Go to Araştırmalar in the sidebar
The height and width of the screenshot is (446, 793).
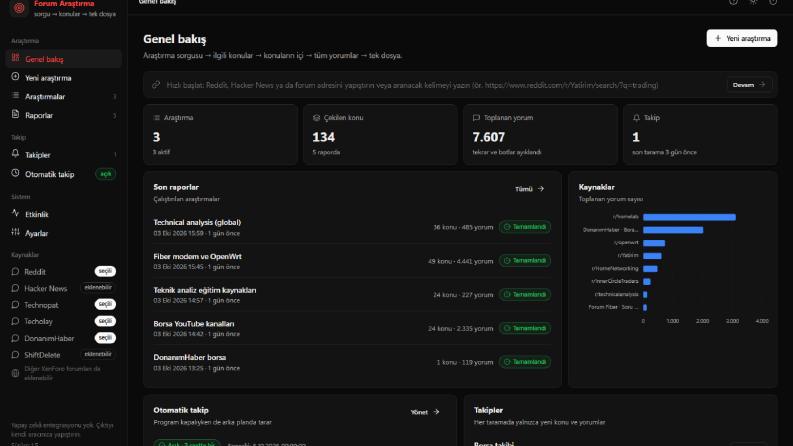pyautogui.click(x=64, y=97)
